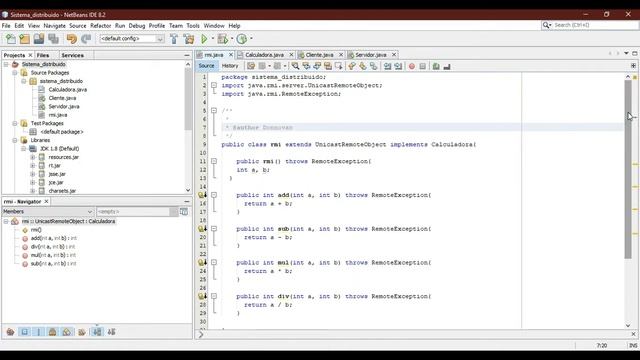Collapse the Libraries node
The height and width of the screenshot is (360, 640).
click(x=15, y=140)
